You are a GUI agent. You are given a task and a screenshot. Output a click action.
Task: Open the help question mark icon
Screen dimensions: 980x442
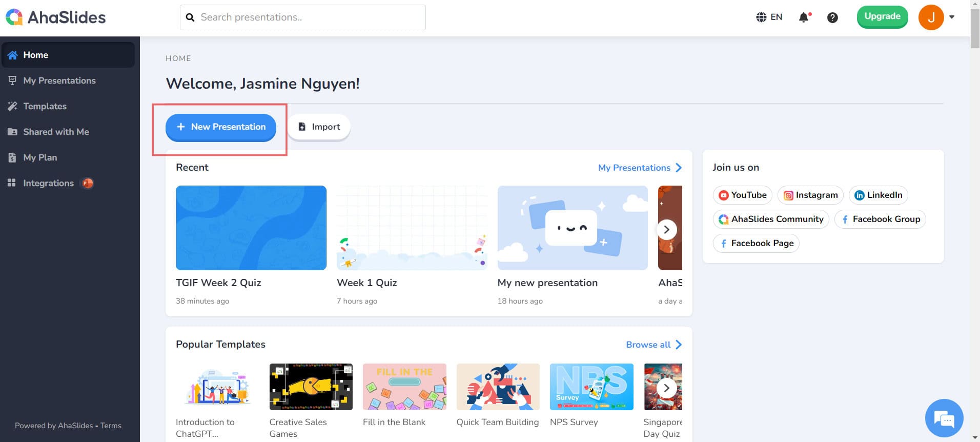click(x=832, y=17)
